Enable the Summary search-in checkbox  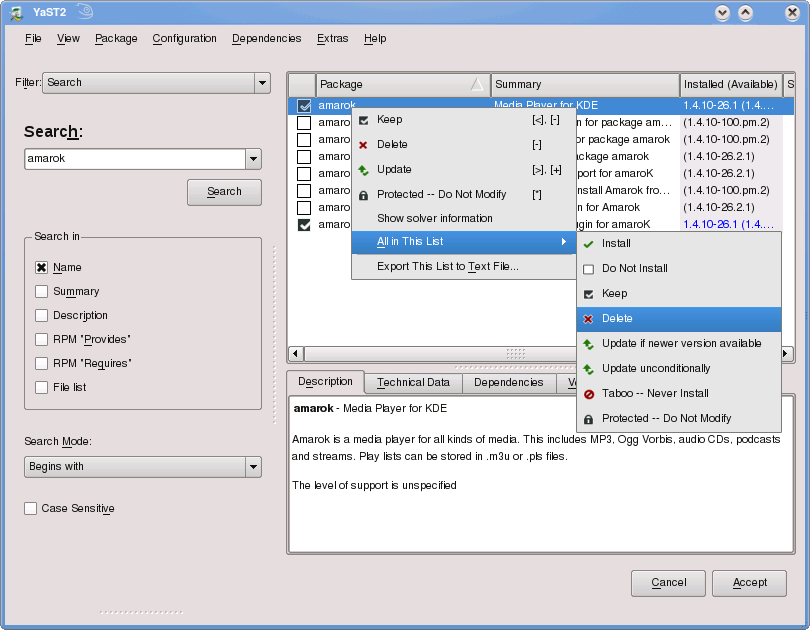[41, 291]
